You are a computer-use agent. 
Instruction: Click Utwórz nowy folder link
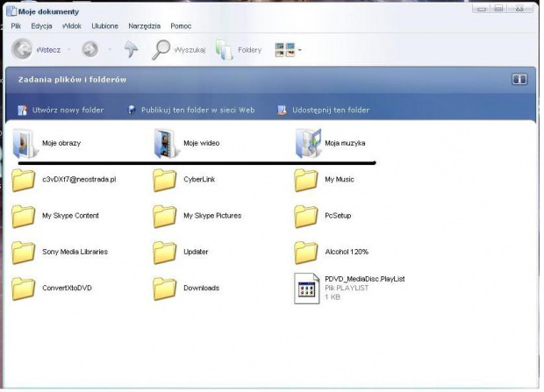pos(68,110)
